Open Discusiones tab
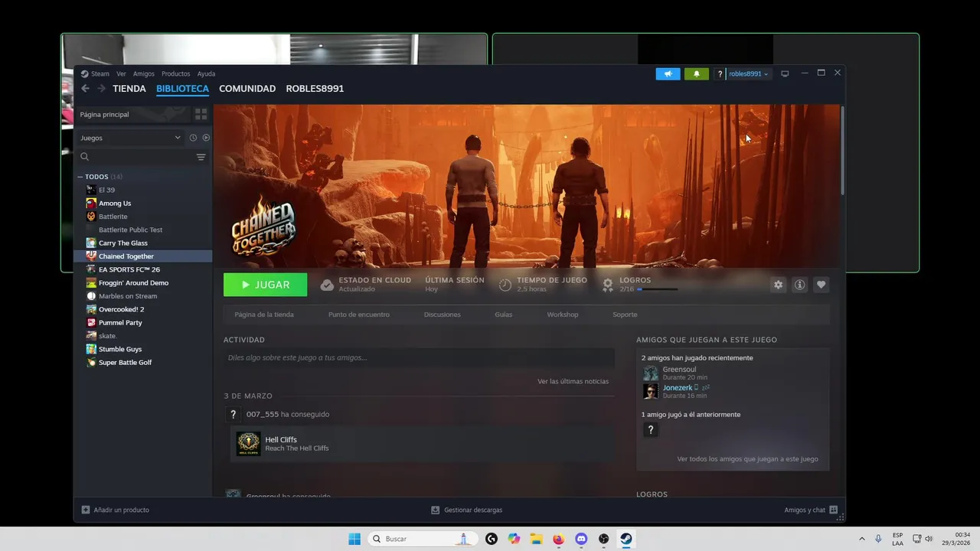The image size is (980, 551). pos(443,315)
